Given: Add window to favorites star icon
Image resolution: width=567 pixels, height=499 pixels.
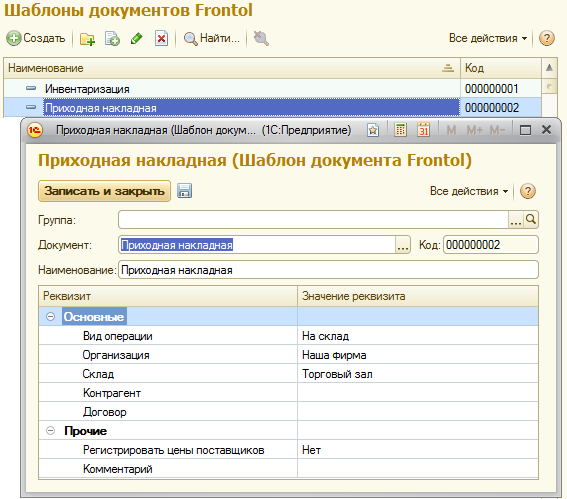Looking at the screenshot, I should coord(373,130).
